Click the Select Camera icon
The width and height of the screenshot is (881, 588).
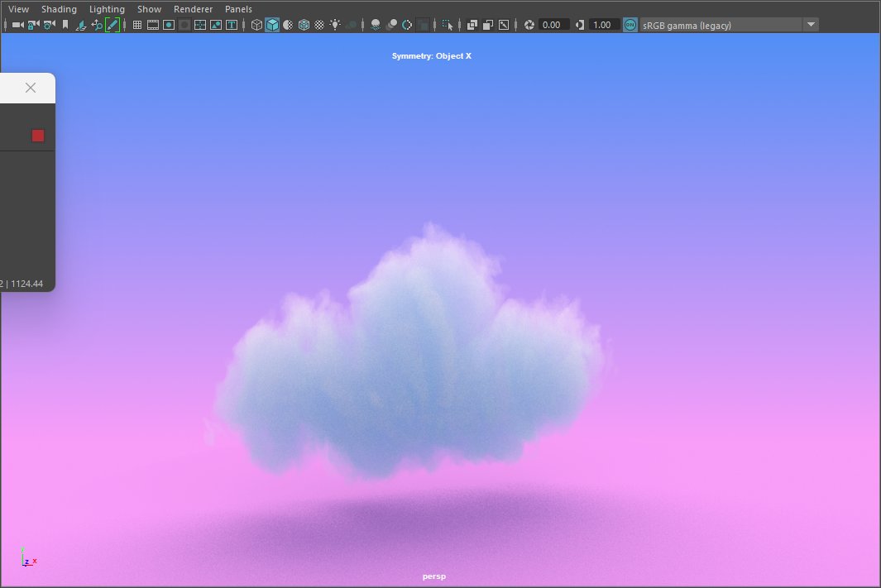pos(18,25)
